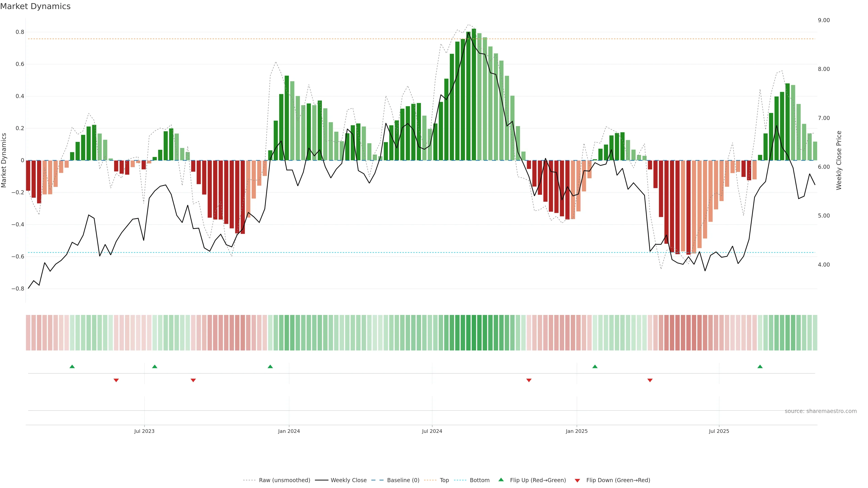This screenshot has height=488, width=868.
Task: Click green flip-up triangle just after Jan 2025
Action: click(x=595, y=366)
